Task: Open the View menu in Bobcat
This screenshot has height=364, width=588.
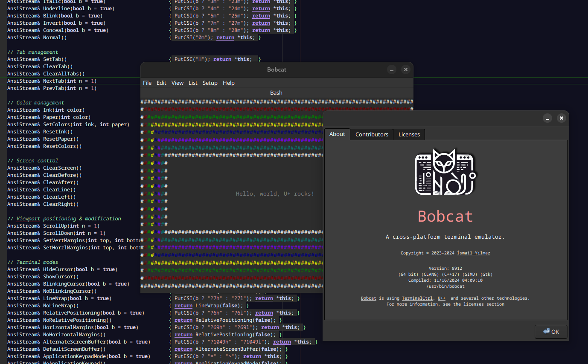Action: point(177,83)
